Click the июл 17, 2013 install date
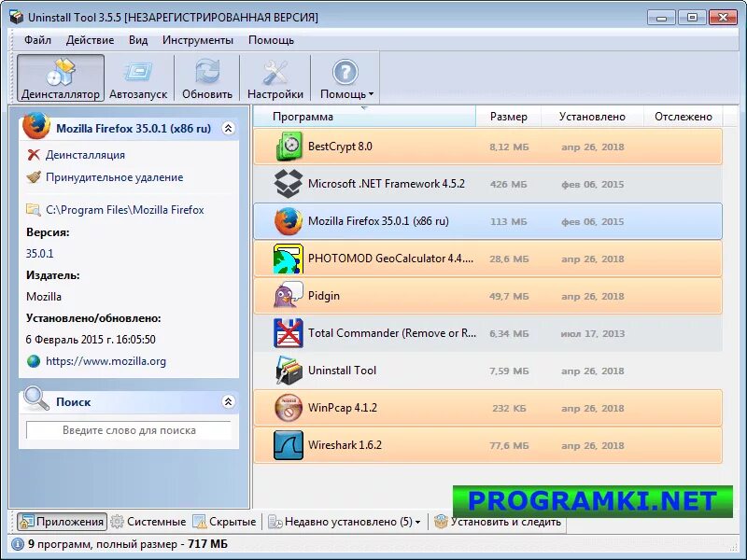The image size is (747, 560). point(593,333)
